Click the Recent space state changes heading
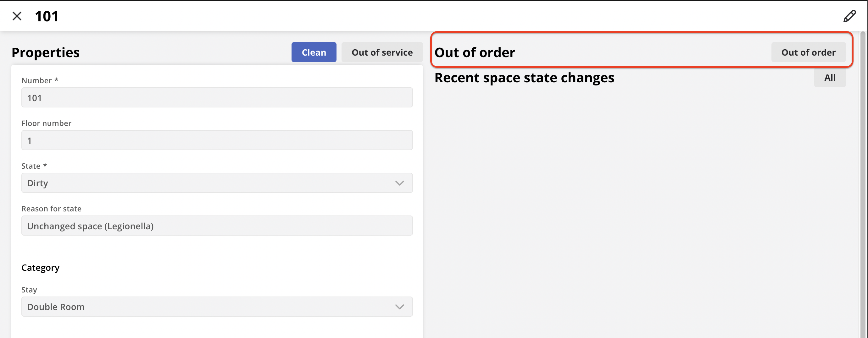This screenshot has height=338, width=868. pos(524,78)
